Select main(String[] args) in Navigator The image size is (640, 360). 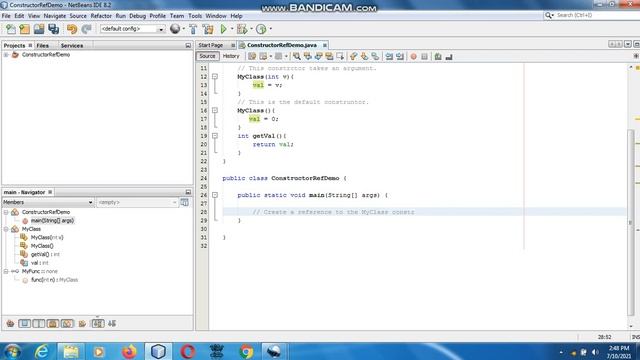point(52,220)
